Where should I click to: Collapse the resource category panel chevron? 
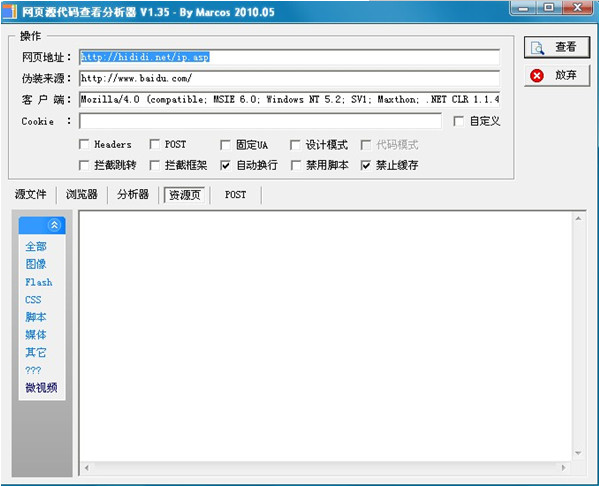[x=54, y=225]
